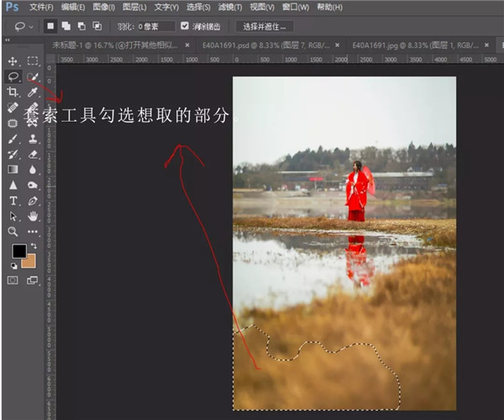Enable Add to Selection mode
This screenshot has width=504, height=420.
(x=66, y=26)
